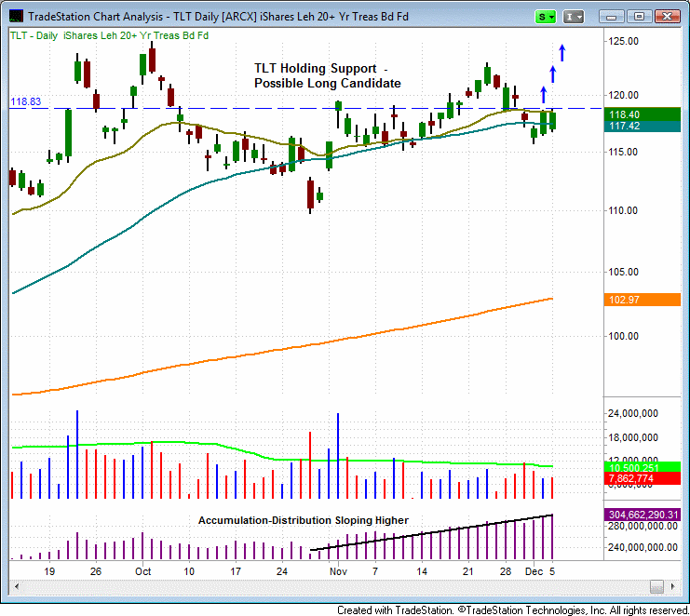This screenshot has height=616, width=690.
Task: Click the Oct date axis label
Action: coord(143,571)
